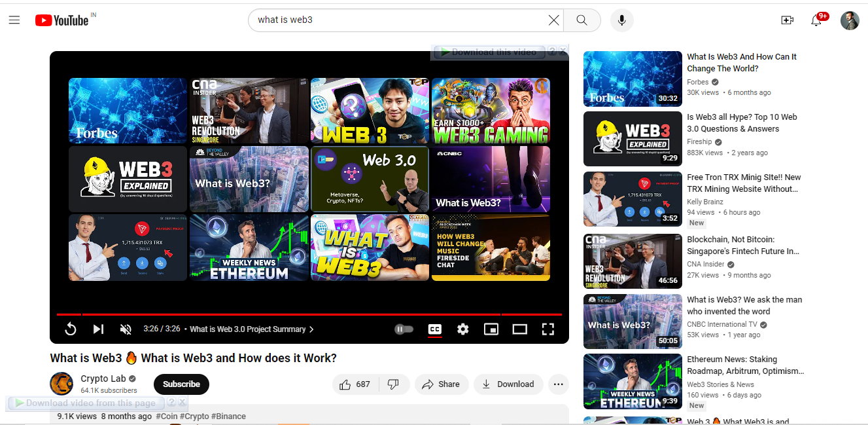868x425 pixels.
Task: Open the account avatar menu
Action: [x=850, y=20]
